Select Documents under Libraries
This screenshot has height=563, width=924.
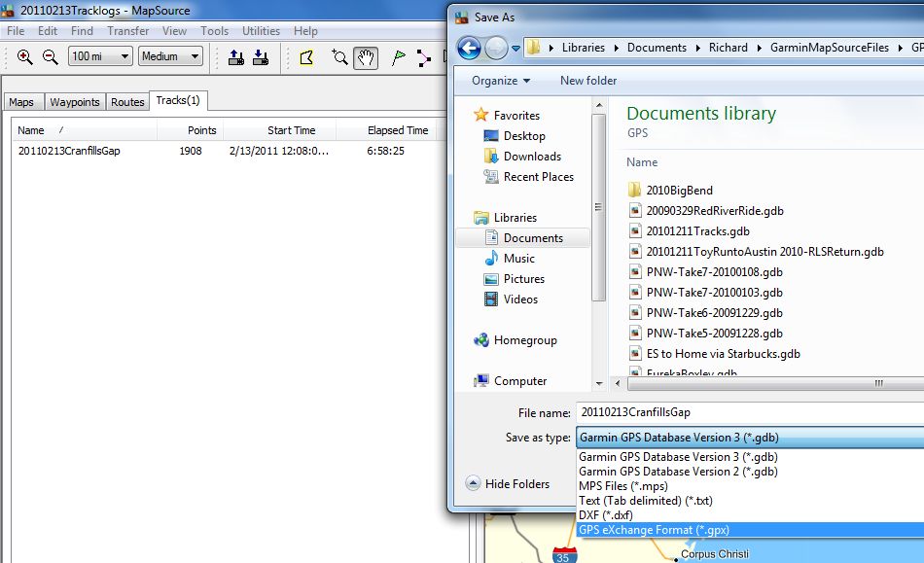pyautogui.click(x=524, y=238)
